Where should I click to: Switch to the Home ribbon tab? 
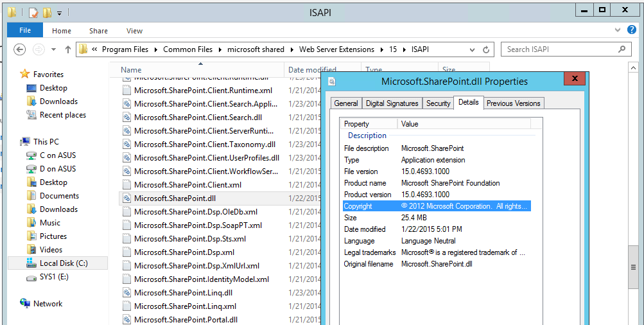click(62, 31)
